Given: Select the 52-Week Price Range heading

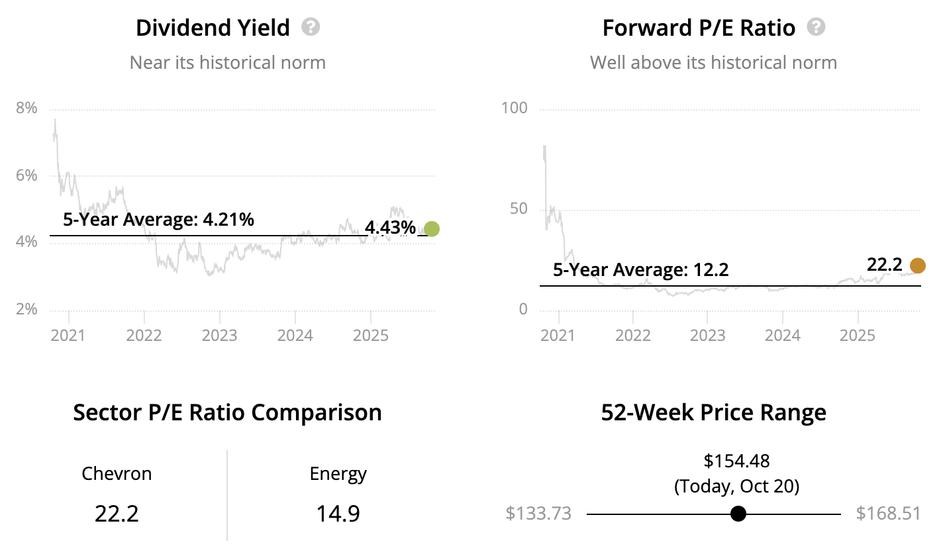Looking at the screenshot, I should [x=713, y=412].
